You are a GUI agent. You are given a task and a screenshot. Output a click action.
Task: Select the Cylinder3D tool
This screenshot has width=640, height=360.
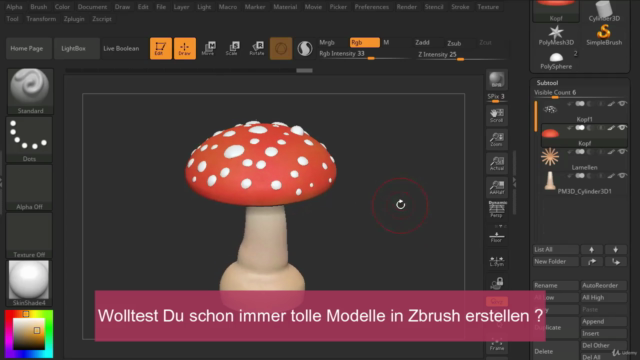coord(604,11)
